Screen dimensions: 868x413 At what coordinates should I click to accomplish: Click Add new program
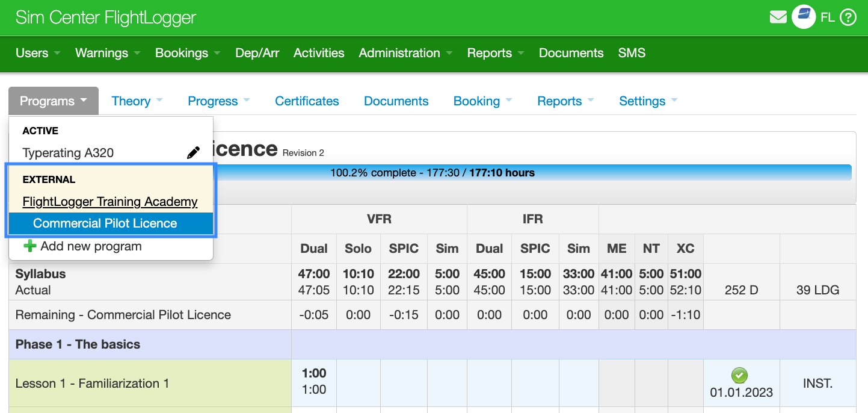click(x=89, y=246)
